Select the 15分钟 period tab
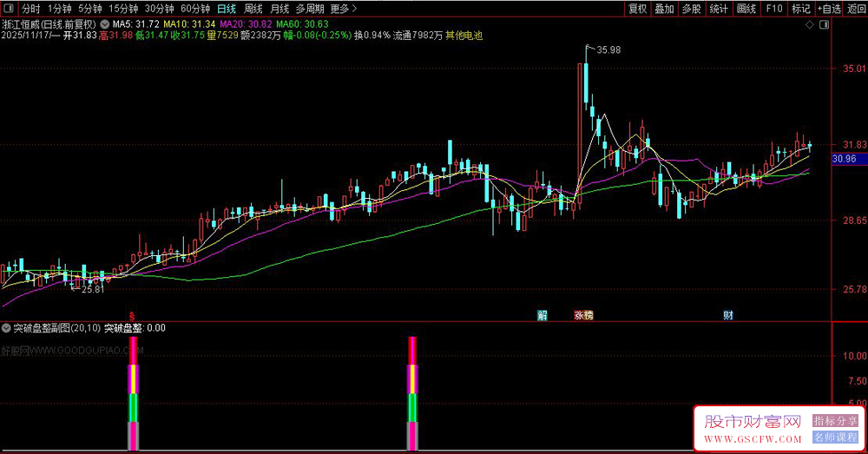 123,9
